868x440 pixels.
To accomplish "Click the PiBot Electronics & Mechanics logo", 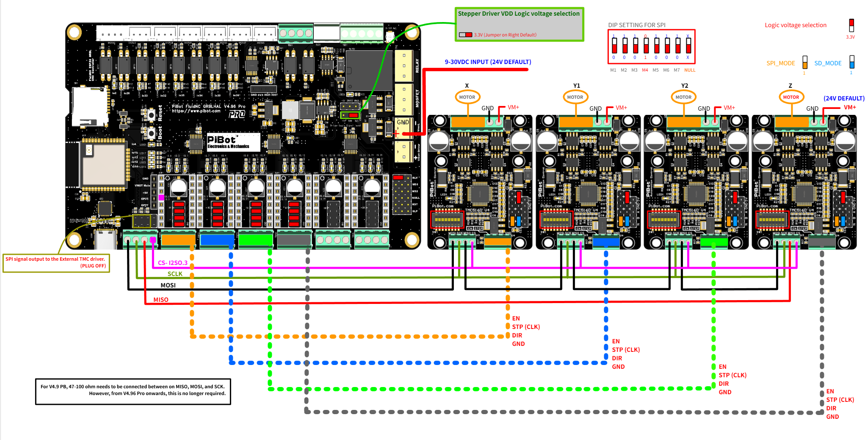I will click(233, 142).
